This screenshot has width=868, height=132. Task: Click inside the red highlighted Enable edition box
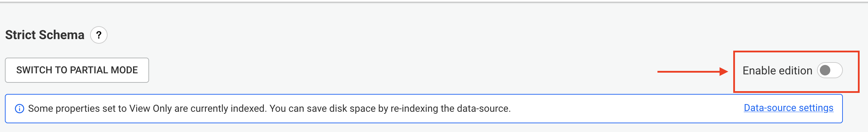(x=796, y=72)
